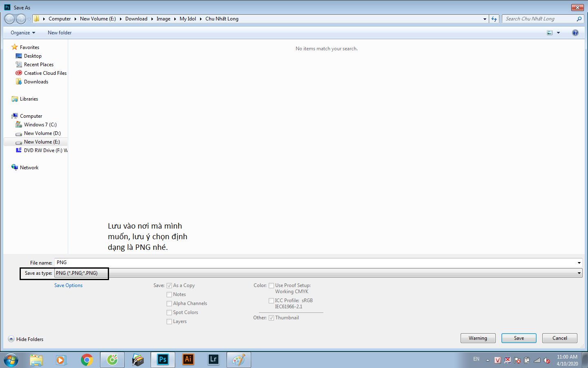Open the Help question mark icon
The image size is (588, 368).
[575, 33]
